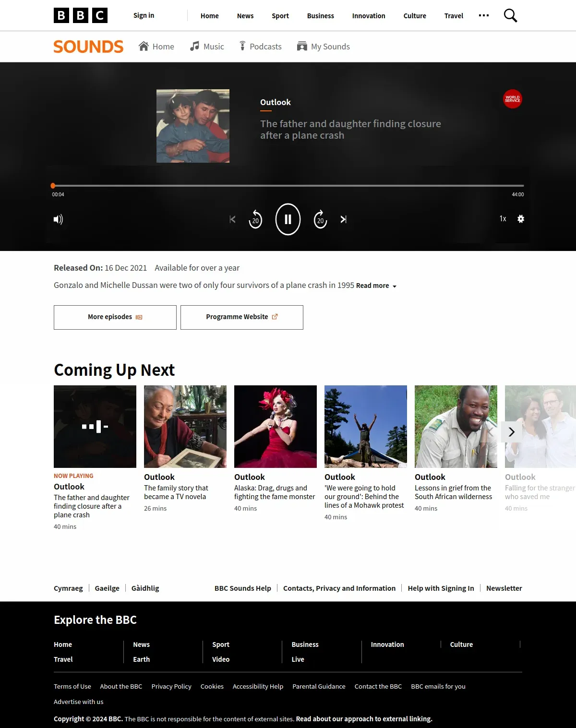
Task: Click the playback progress bar
Action: [x=288, y=186]
